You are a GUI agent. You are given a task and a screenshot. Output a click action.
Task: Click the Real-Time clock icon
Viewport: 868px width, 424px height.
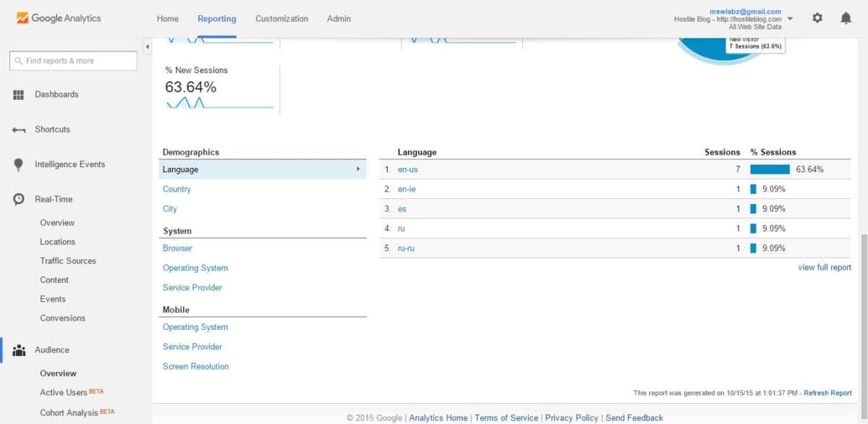tap(19, 200)
